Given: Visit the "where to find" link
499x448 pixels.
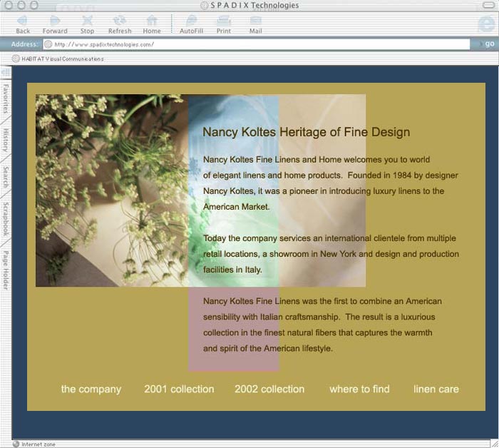Looking at the screenshot, I should coord(359,390).
